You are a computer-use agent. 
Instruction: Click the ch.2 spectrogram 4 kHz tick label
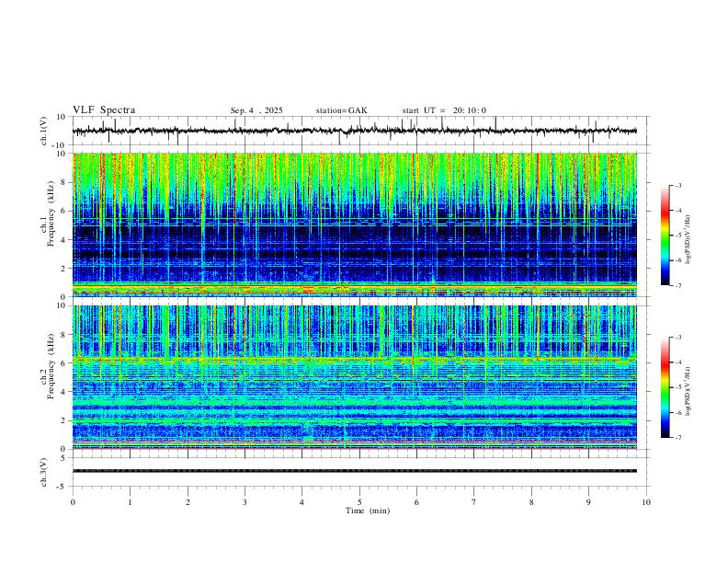click(x=63, y=392)
